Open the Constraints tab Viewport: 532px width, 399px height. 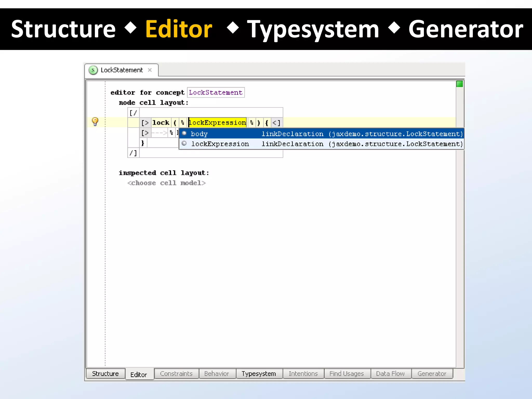tap(176, 374)
